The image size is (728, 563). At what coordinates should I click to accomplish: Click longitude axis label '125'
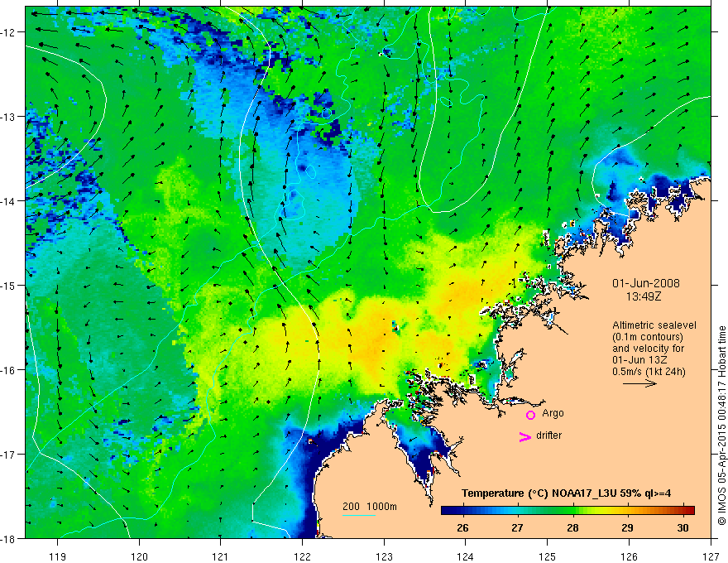[548, 556]
